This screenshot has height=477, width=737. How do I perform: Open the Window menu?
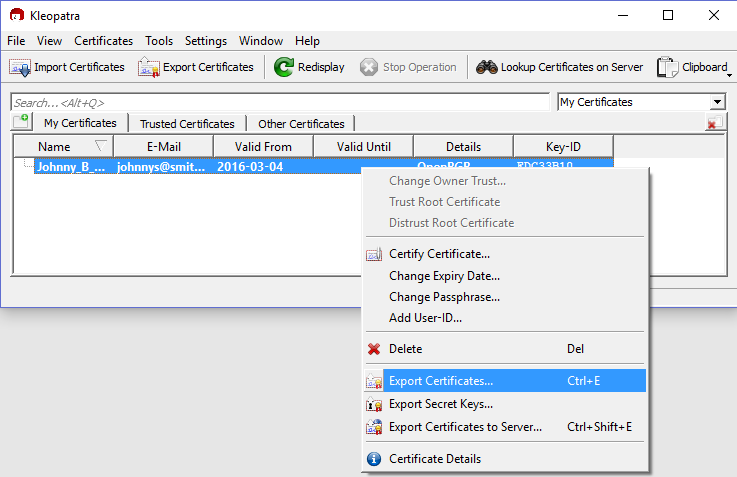tap(261, 41)
